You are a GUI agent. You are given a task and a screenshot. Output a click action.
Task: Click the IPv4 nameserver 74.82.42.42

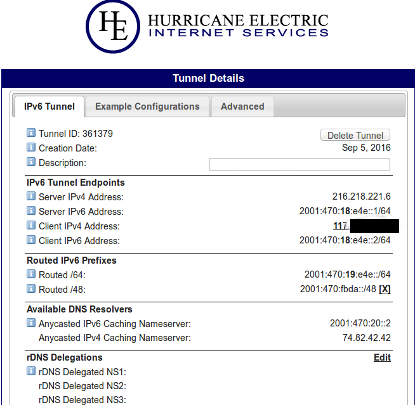tap(366, 338)
